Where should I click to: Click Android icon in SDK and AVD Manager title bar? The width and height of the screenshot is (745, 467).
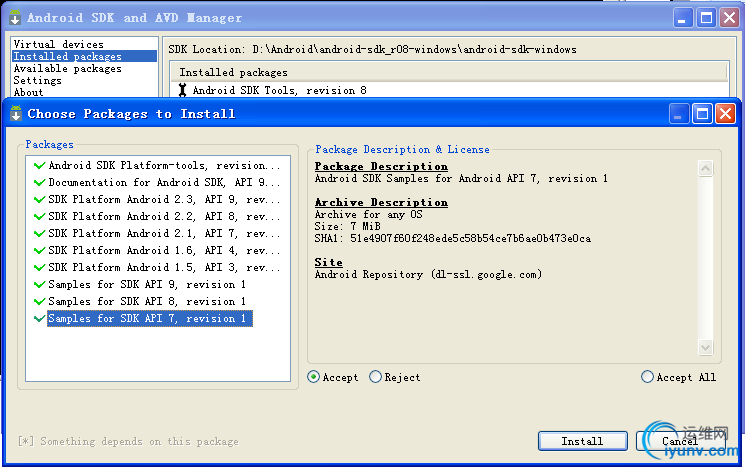pos(15,18)
